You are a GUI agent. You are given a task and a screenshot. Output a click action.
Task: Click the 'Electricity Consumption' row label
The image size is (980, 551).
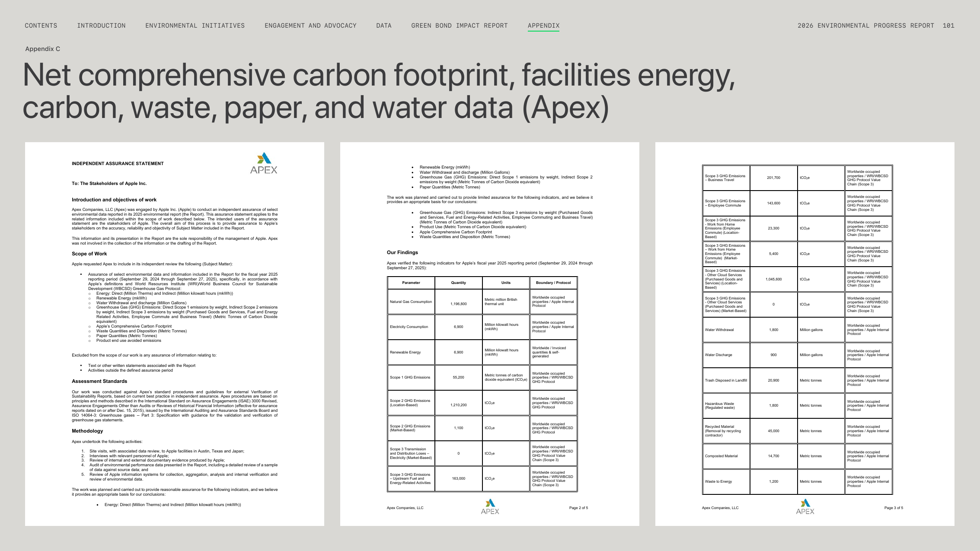click(x=409, y=327)
